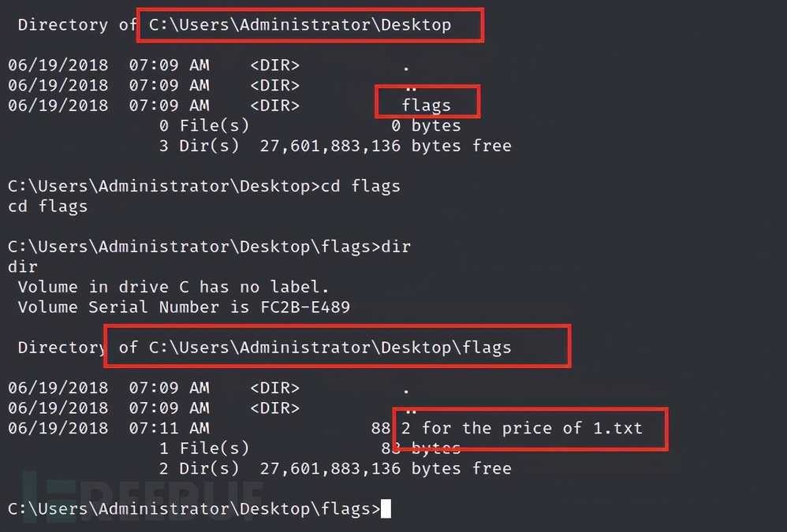This screenshot has width=787, height=532.
Task: Click the volume serial number FC2B-E489
Action: tap(304, 307)
